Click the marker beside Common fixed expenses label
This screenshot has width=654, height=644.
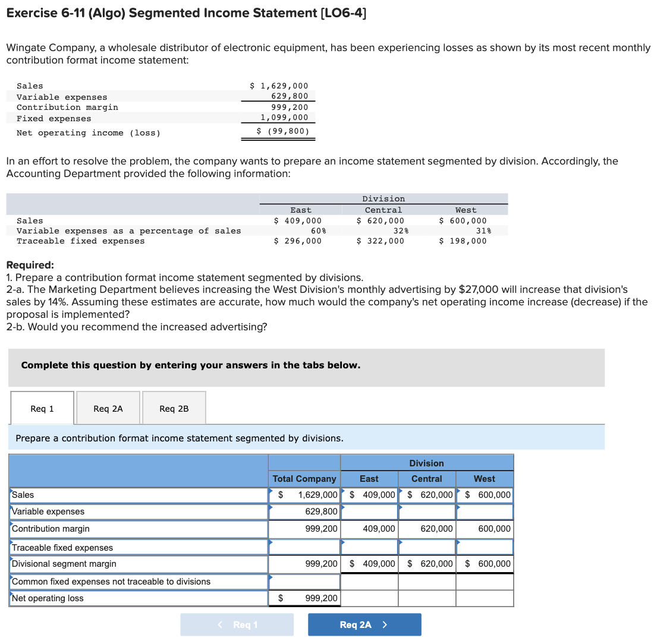pyautogui.click(x=12, y=577)
